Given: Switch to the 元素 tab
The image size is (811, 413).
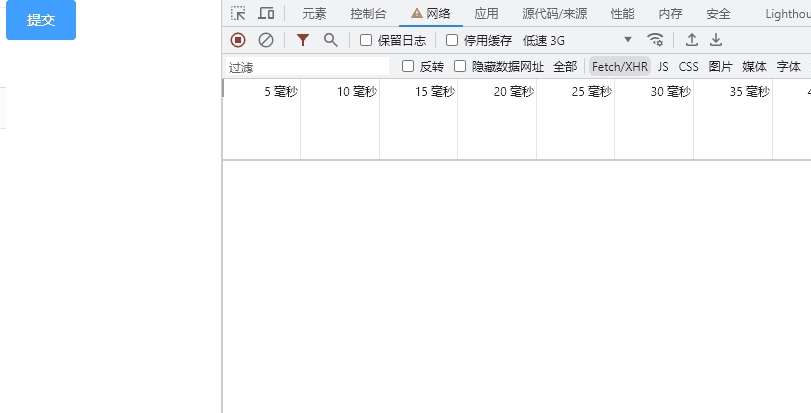Looking at the screenshot, I should coord(314,14).
